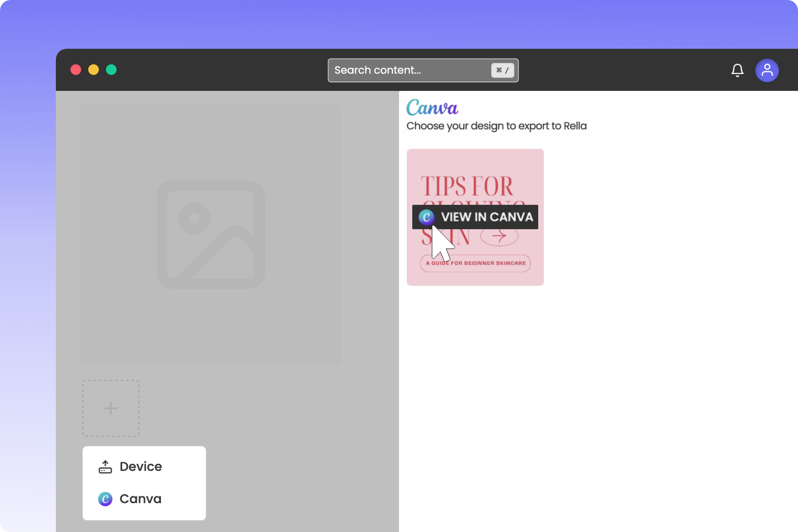This screenshot has width=798, height=532.
Task: Click the empty image placeholder
Action: pos(211,235)
